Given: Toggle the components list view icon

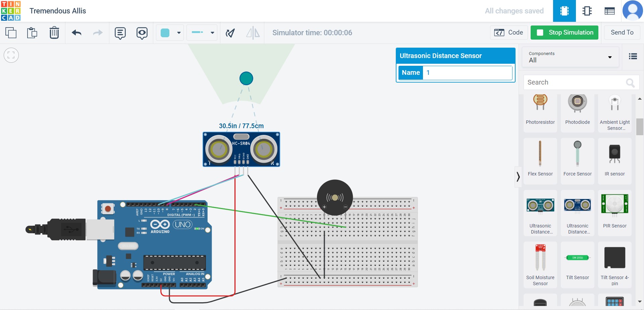Looking at the screenshot, I should coord(633,56).
